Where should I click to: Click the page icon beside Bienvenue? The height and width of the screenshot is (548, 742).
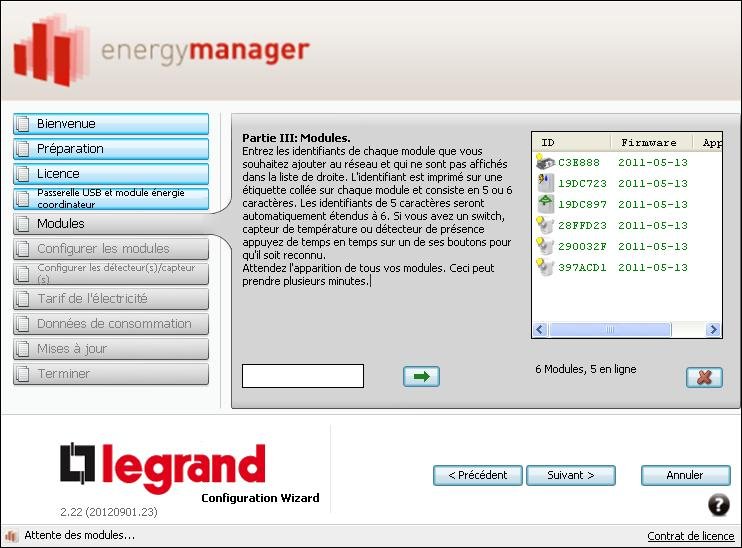tap(22, 124)
